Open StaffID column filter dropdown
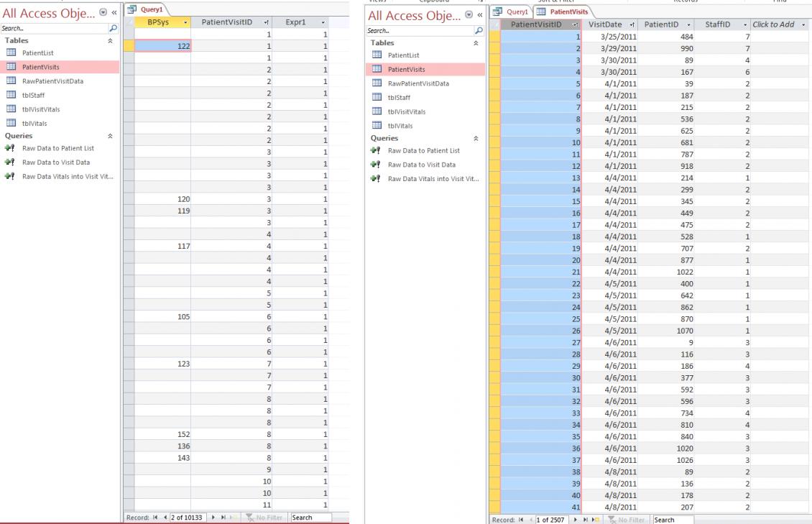Viewport: 812px width, 524px height. click(745, 24)
